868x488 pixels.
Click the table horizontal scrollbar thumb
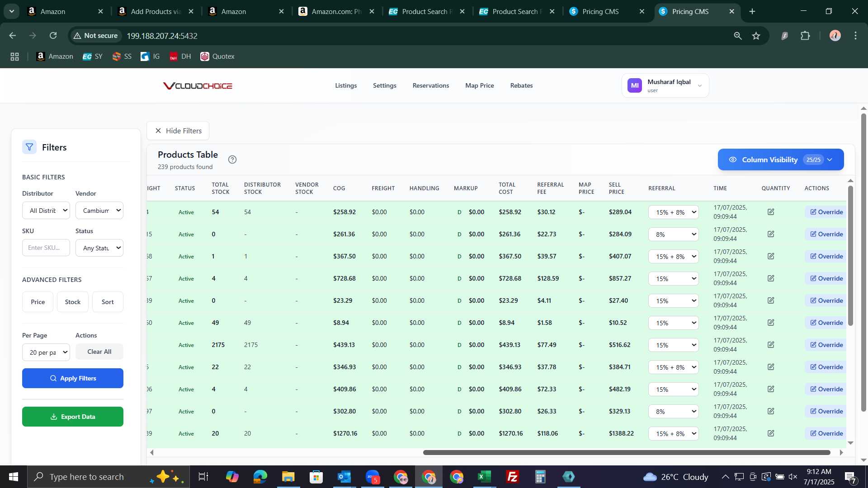click(x=627, y=452)
